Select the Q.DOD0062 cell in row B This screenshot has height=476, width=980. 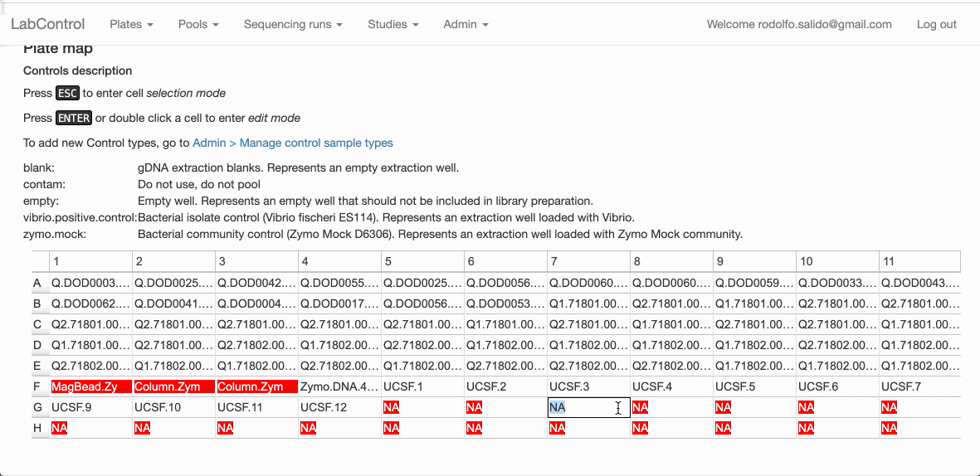click(x=90, y=304)
